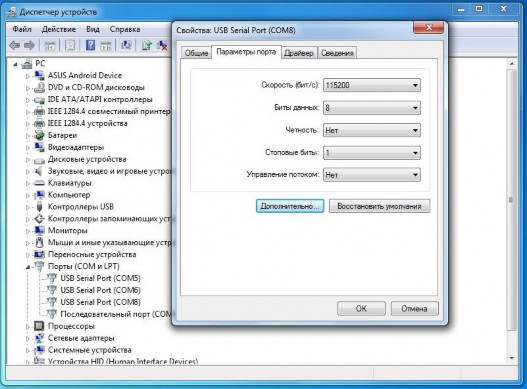This screenshot has height=389, width=527.
Task: Switch to the Общие tab
Action: coord(196,53)
